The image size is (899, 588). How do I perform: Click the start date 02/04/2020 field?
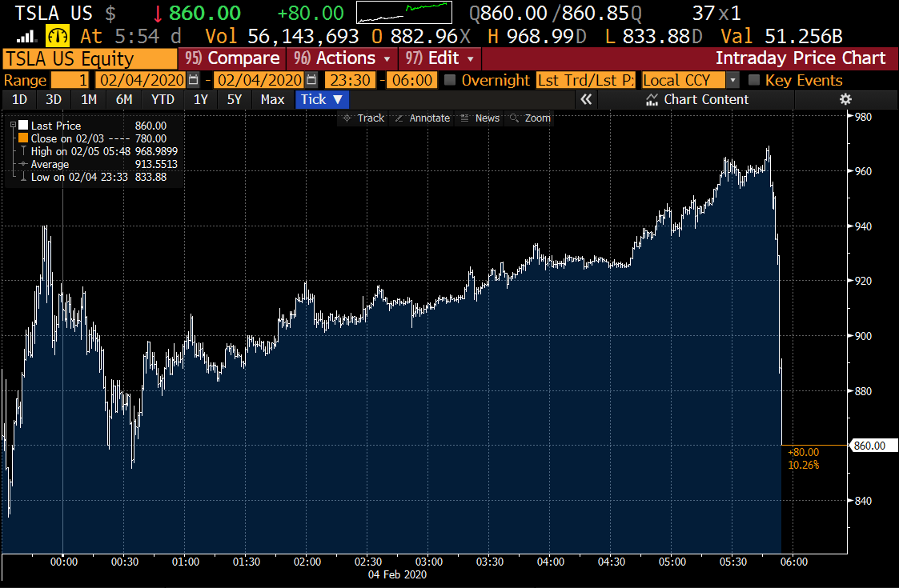pyautogui.click(x=142, y=80)
